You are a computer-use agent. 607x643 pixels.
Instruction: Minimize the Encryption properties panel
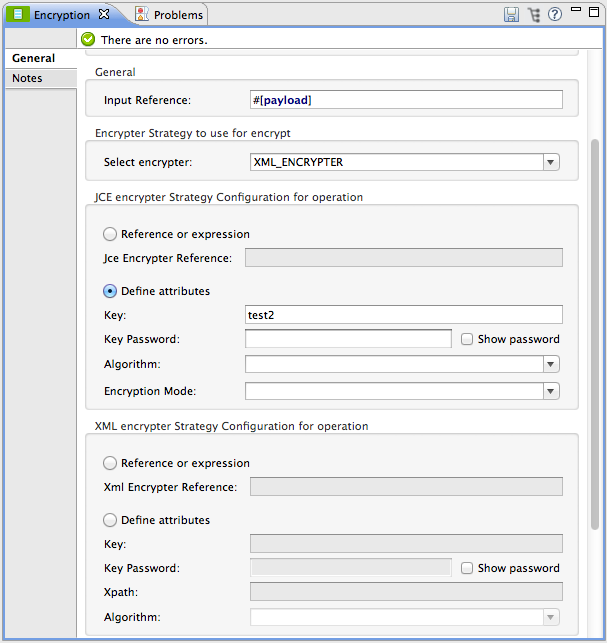coord(576,9)
